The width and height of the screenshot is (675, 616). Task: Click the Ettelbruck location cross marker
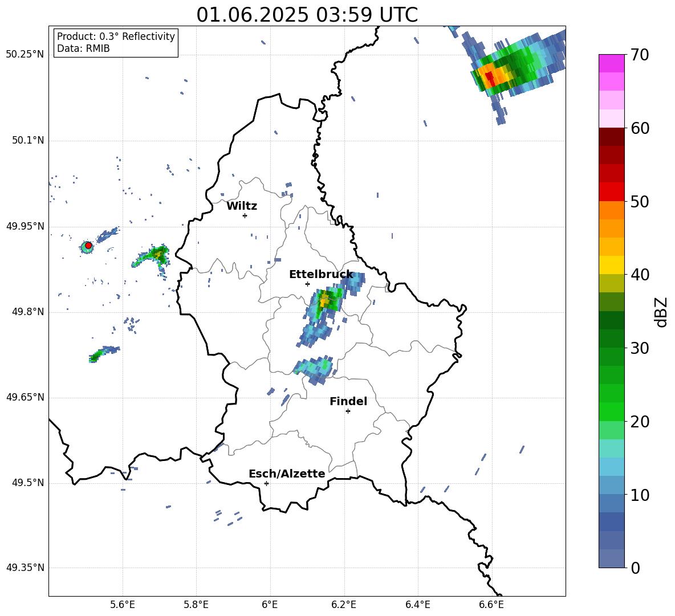(x=307, y=284)
